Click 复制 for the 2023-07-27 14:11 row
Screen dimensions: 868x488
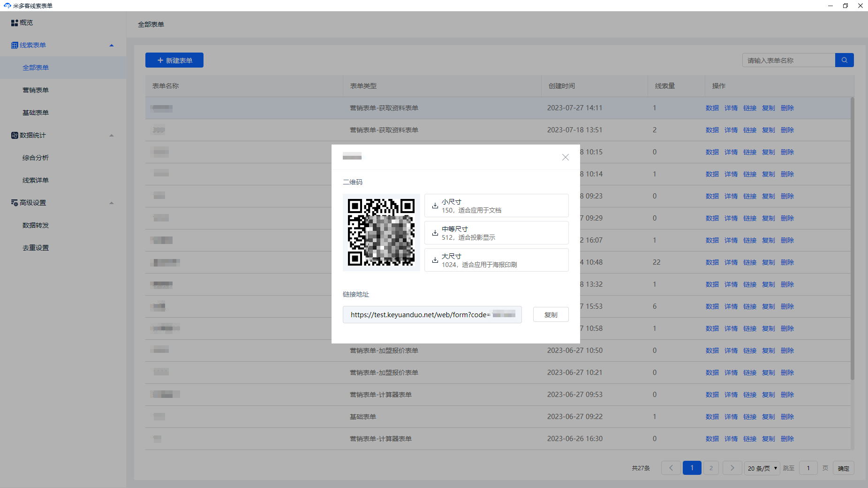click(x=768, y=108)
